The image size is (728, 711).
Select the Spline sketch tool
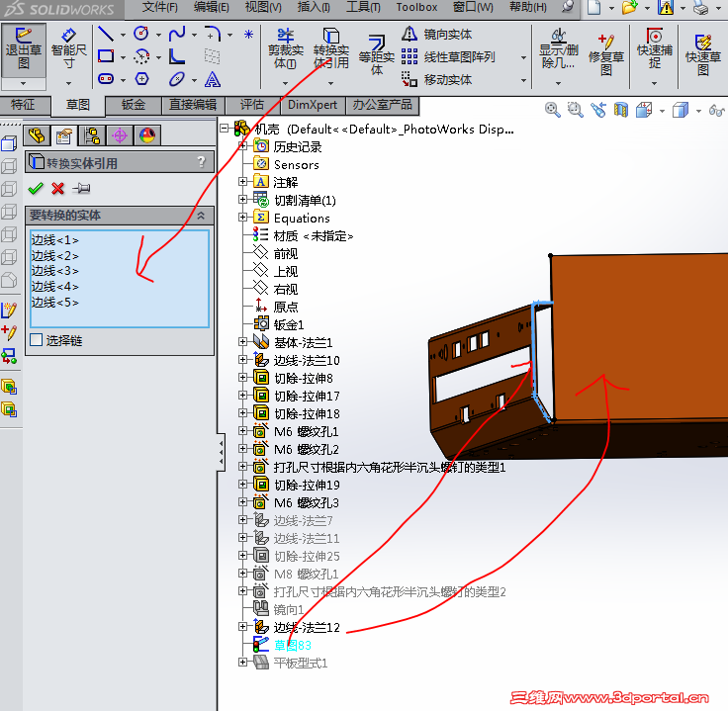[177, 34]
